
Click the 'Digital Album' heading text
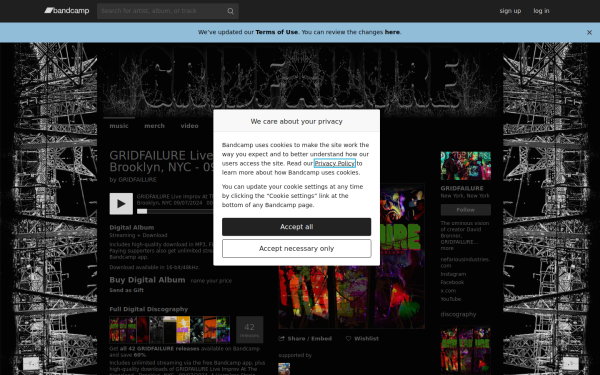pyautogui.click(x=132, y=227)
